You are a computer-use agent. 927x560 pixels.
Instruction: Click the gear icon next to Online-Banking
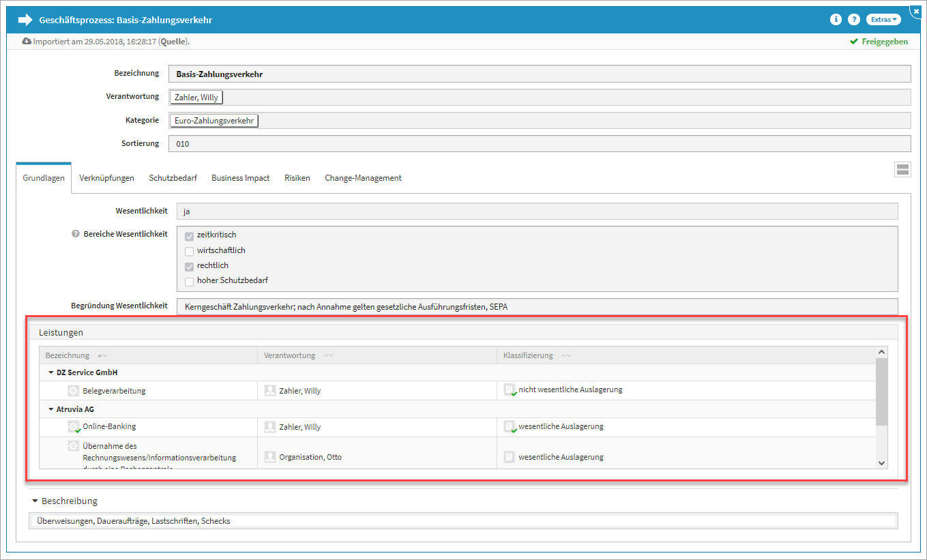pyautogui.click(x=74, y=426)
